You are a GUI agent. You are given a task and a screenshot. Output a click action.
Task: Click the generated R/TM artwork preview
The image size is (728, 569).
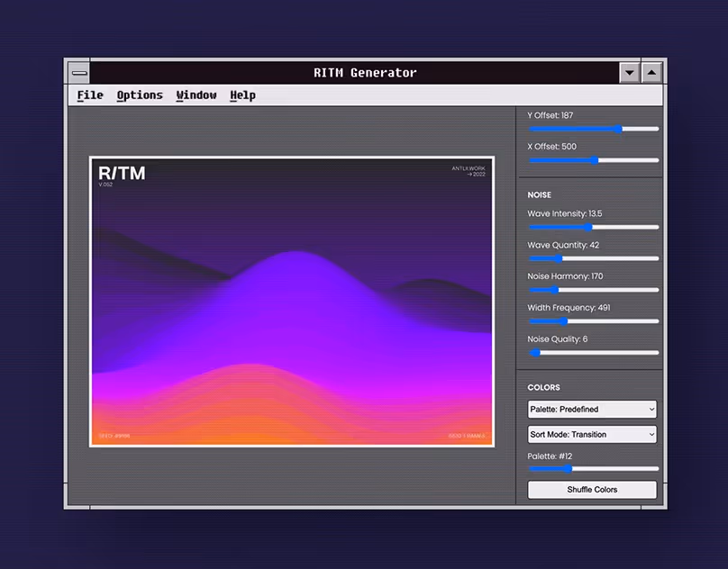point(292,302)
